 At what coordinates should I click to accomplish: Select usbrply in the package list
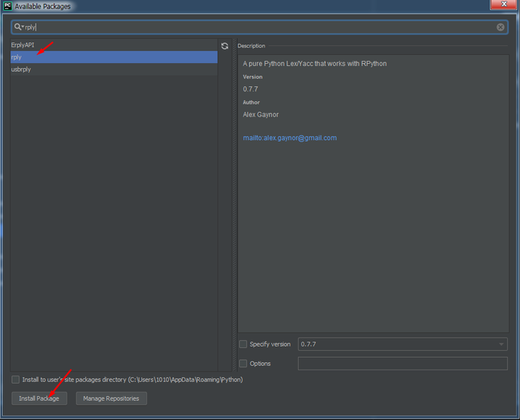point(22,69)
